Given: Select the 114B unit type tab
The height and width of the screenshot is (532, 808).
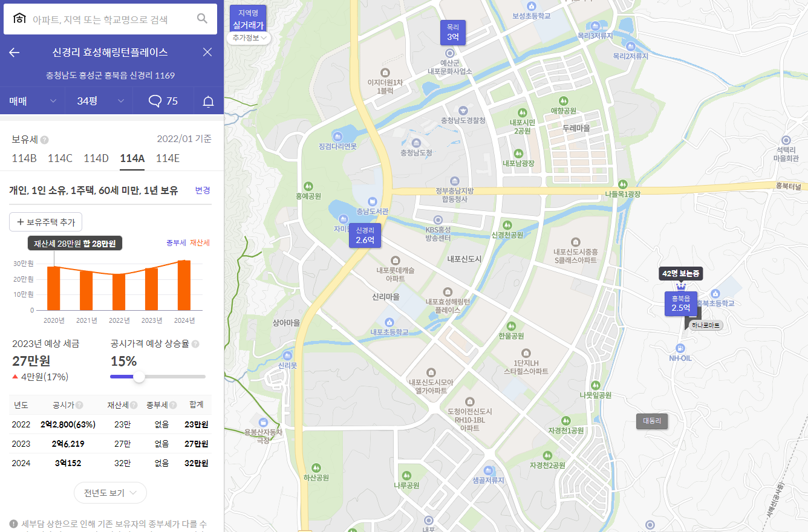Looking at the screenshot, I should point(24,158).
